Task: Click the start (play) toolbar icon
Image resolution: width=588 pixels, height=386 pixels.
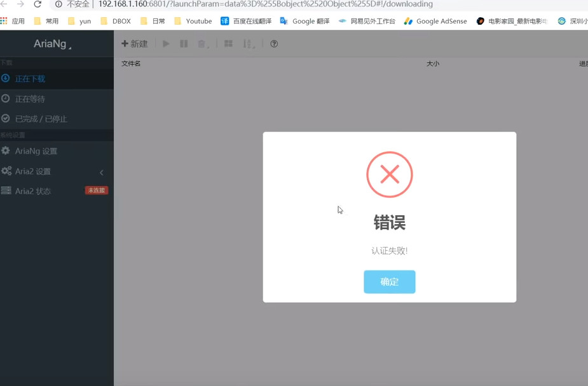Action: click(x=166, y=44)
